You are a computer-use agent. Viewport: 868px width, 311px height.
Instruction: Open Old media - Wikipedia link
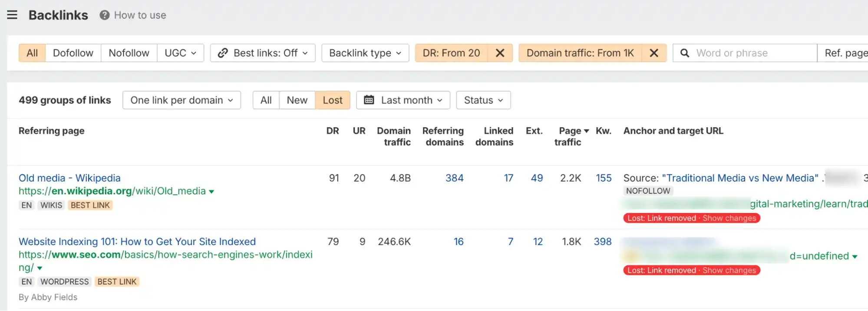click(69, 178)
